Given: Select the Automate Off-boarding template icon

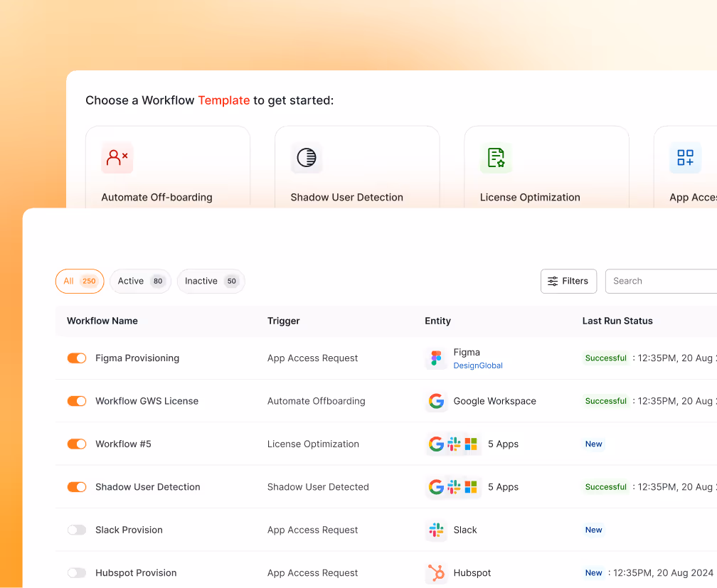Looking at the screenshot, I should point(116,157).
